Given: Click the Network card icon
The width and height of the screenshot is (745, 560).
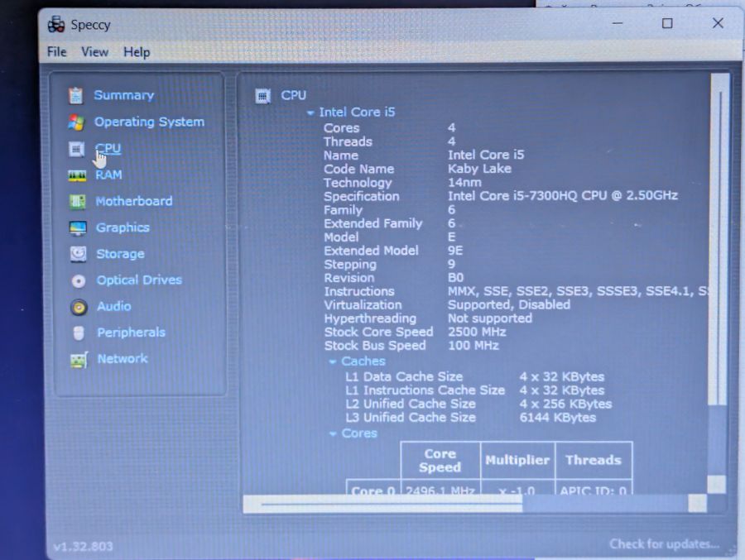Looking at the screenshot, I should [79, 360].
